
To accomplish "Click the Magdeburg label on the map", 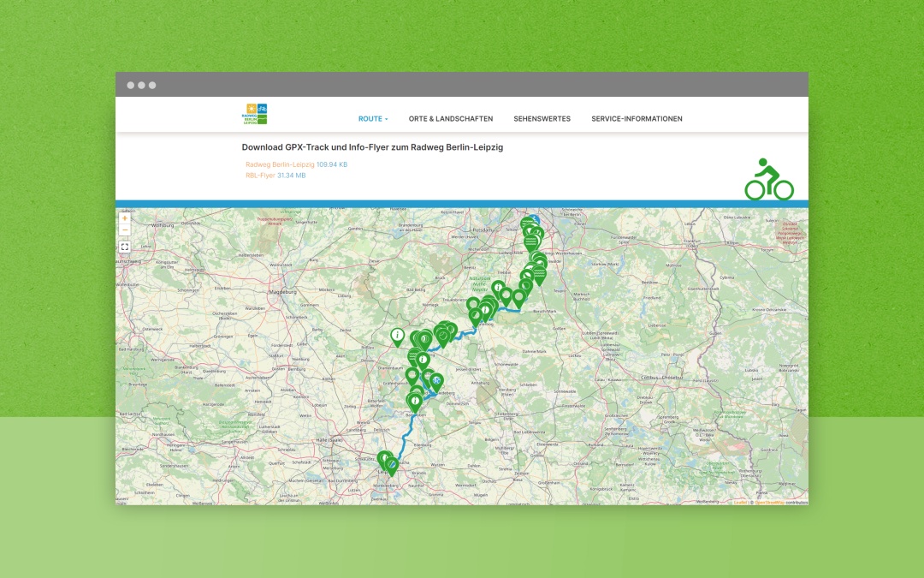I will click(282, 291).
